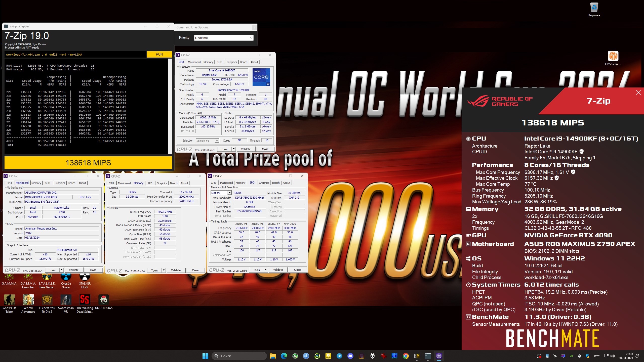Click Validate in SPD CPU-Z window
Image resolution: width=644 pixels, height=362 pixels.
pos(278,270)
